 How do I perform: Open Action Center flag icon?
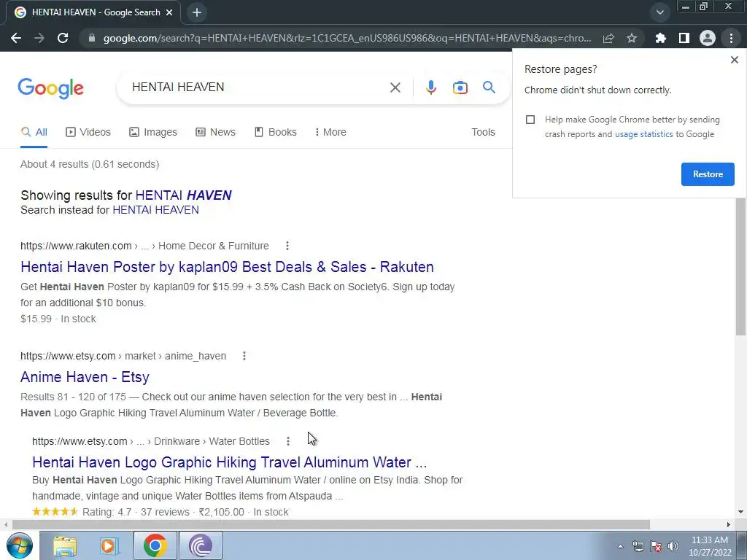(656, 546)
